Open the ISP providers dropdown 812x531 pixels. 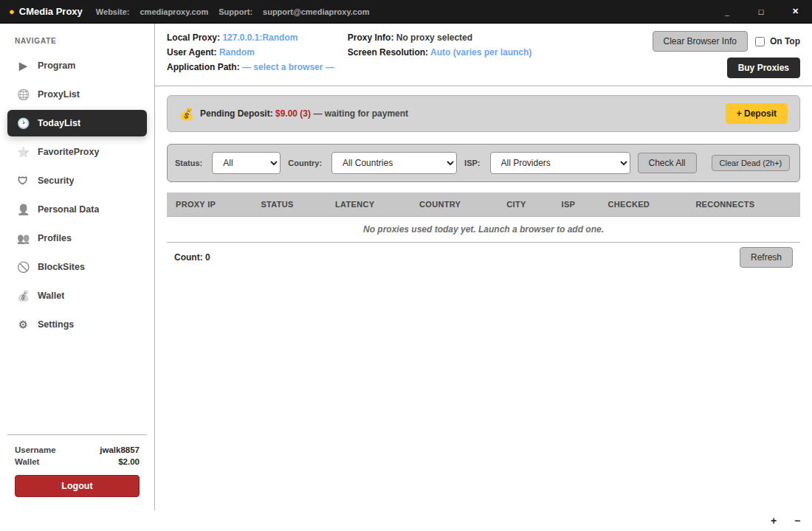pos(560,163)
